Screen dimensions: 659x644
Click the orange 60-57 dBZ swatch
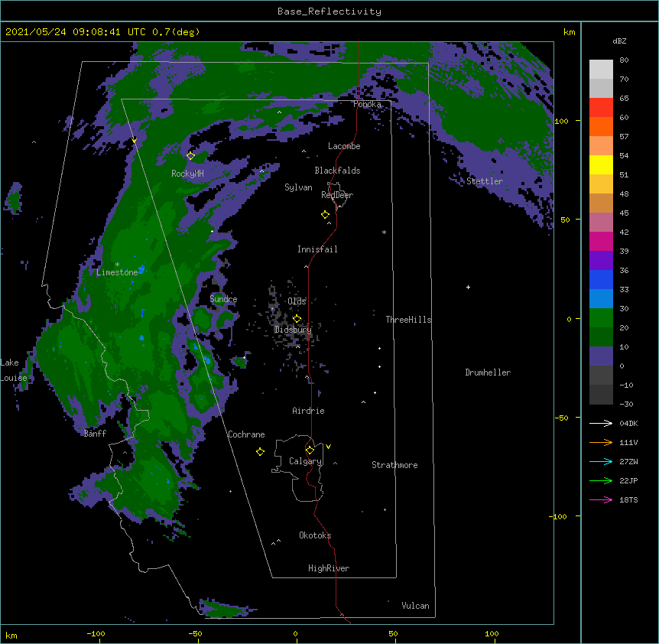click(x=601, y=126)
